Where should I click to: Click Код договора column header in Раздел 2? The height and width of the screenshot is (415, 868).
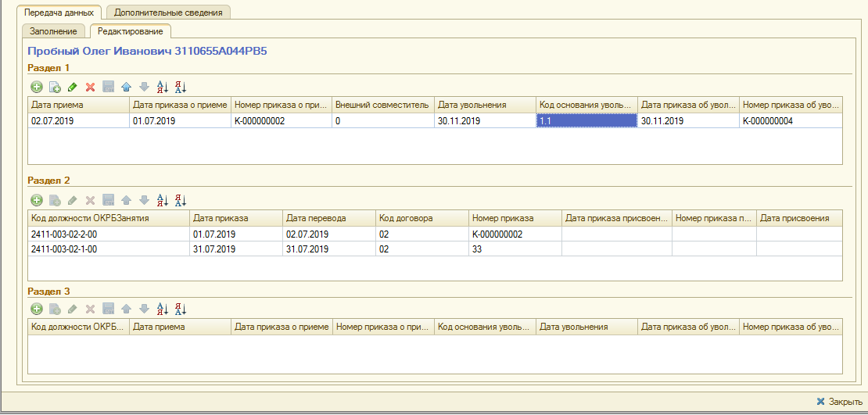(x=421, y=218)
